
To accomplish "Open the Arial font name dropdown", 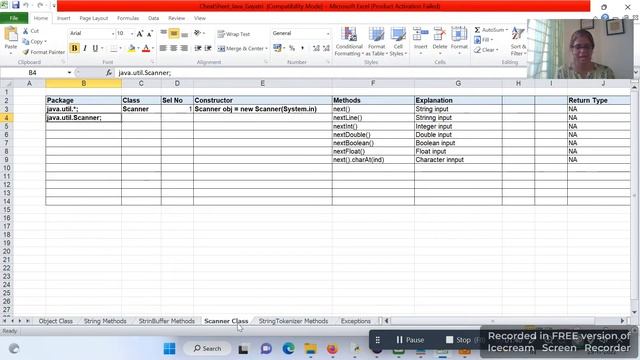I will pyautogui.click(x=113, y=33).
